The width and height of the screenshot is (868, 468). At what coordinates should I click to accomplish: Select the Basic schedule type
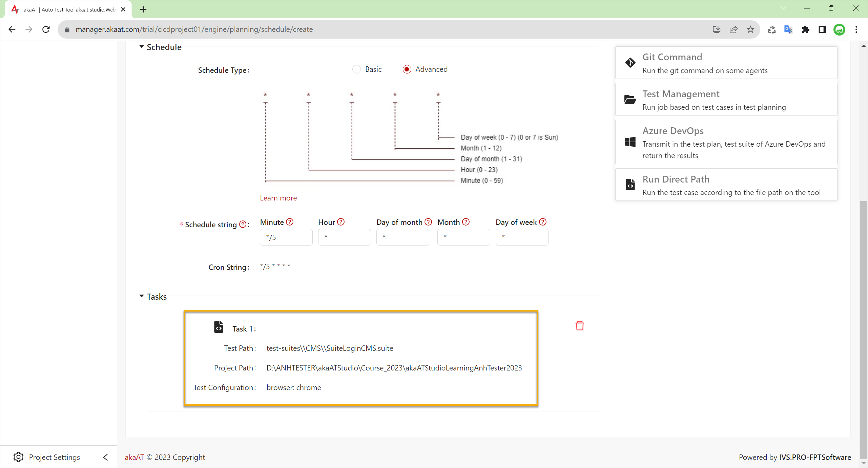(x=356, y=69)
